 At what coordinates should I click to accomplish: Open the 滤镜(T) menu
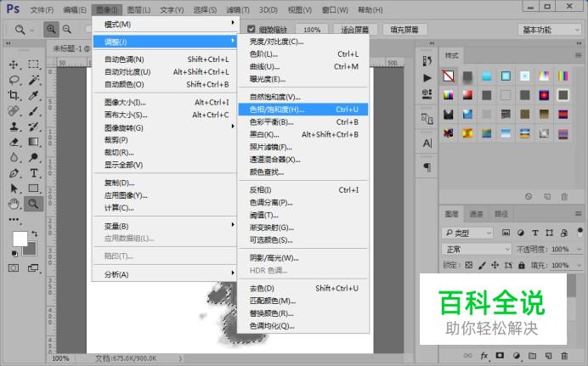[238, 9]
